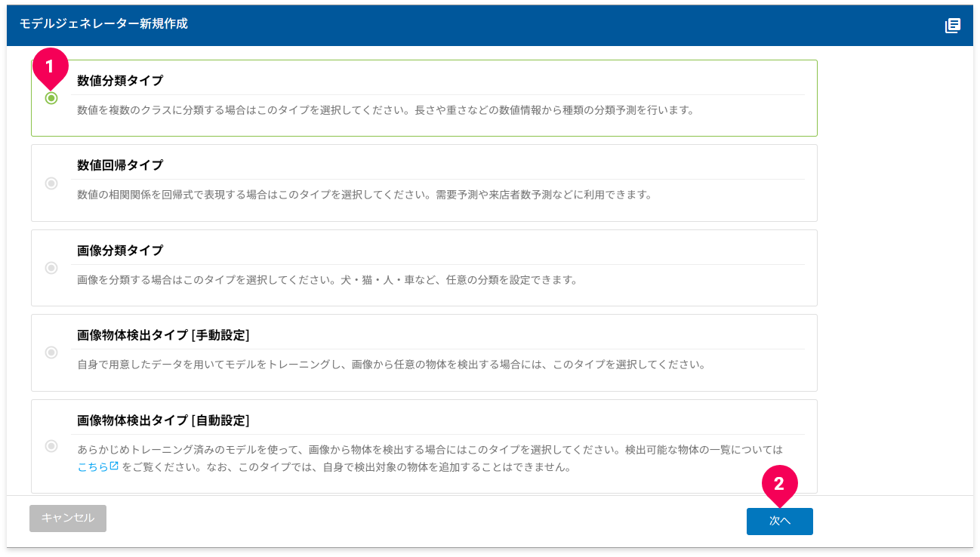The width and height of the screenshot is (980, 557).
Task: Click the 次へ button
Action: pos(779,522)
